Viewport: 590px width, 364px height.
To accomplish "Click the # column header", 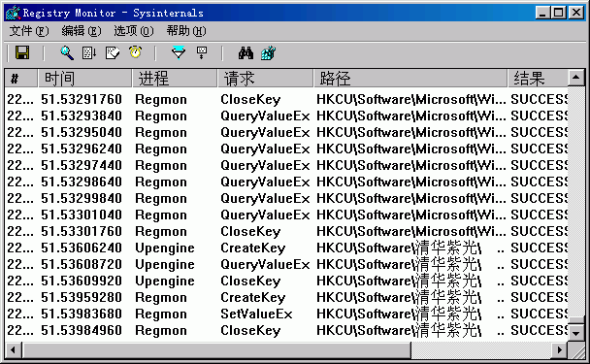I will [21, 79].
